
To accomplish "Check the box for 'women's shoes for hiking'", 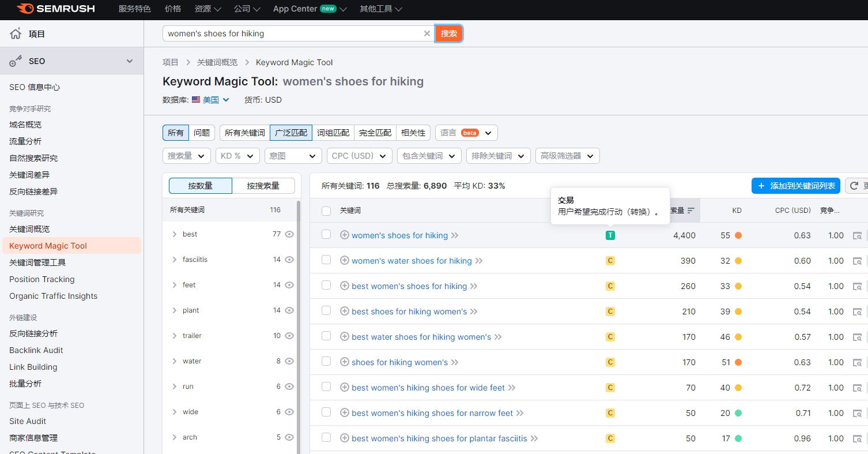I will coord(326,234).
